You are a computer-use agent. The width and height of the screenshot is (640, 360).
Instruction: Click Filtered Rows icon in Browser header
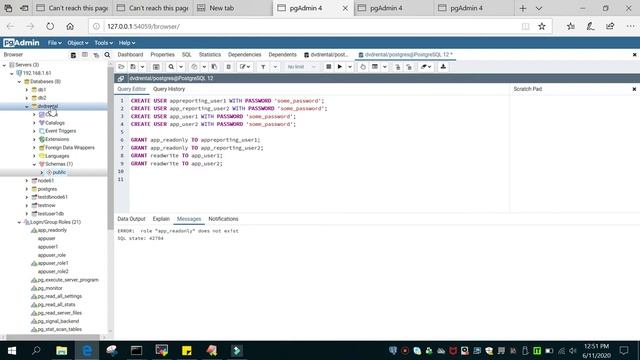96,55
